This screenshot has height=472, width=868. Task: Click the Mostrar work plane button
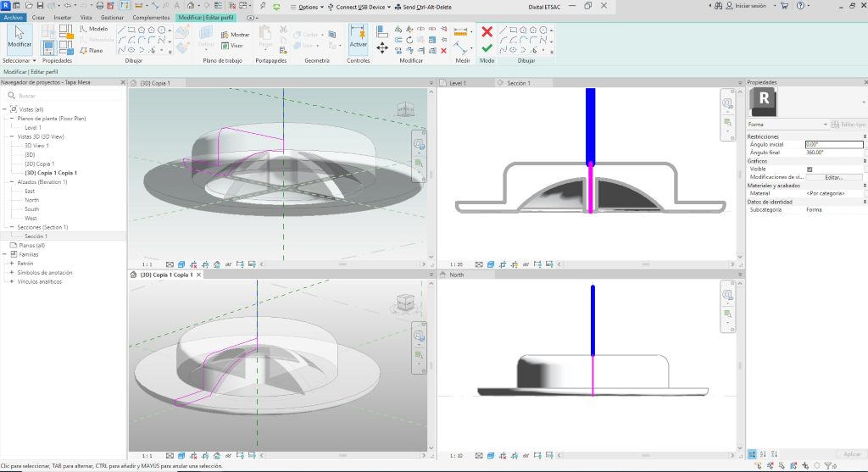pos(236,34)
